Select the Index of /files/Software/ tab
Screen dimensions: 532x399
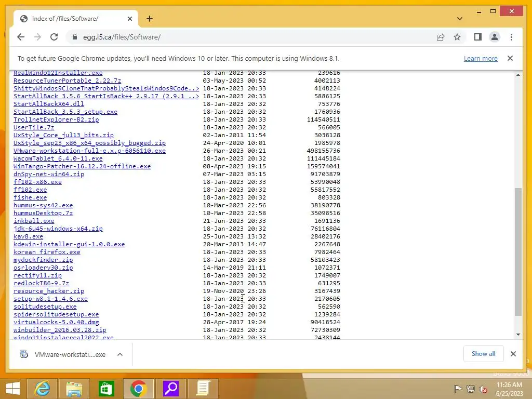pos(76,19)
